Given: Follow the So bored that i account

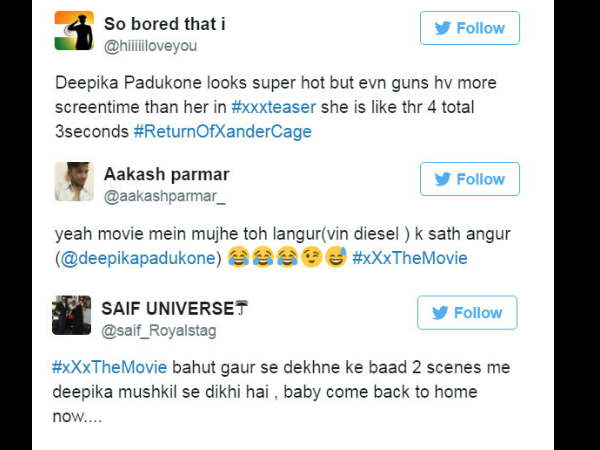Looking at the screenshot, I should tap(470, 28).
